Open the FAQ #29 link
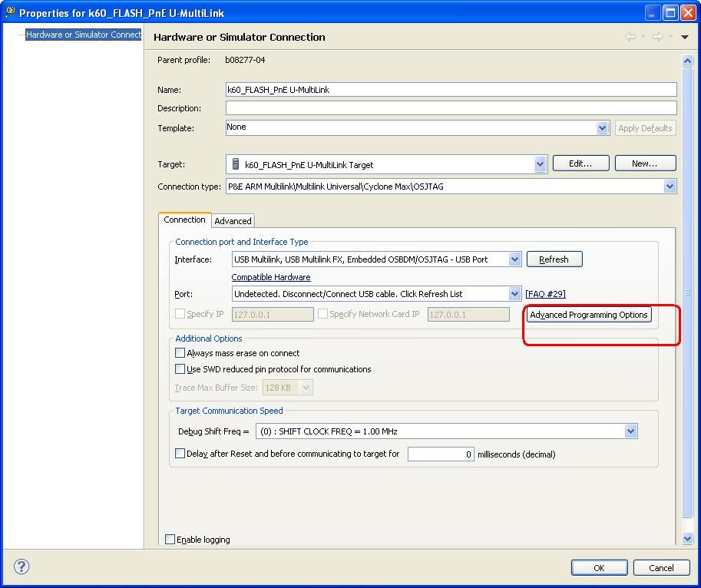This screenshot has height=588, width=701. pos(545,294)
